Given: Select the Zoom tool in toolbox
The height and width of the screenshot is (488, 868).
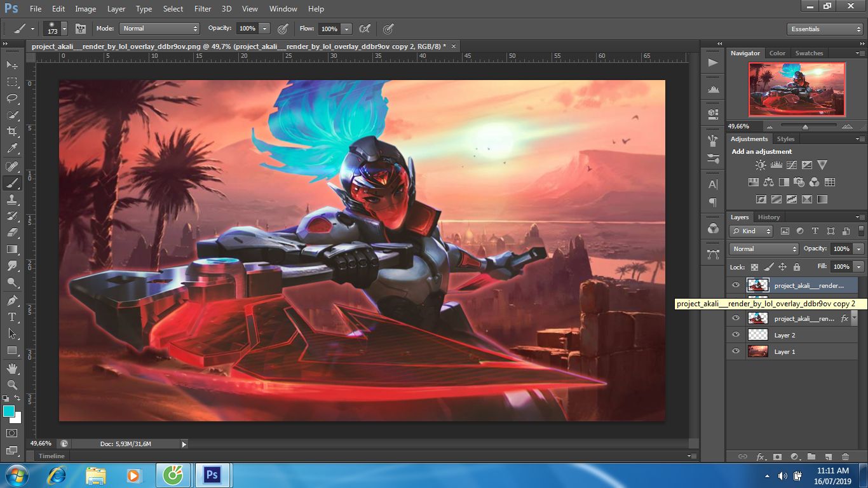Looking at the screenshot, I should (12, 384).
